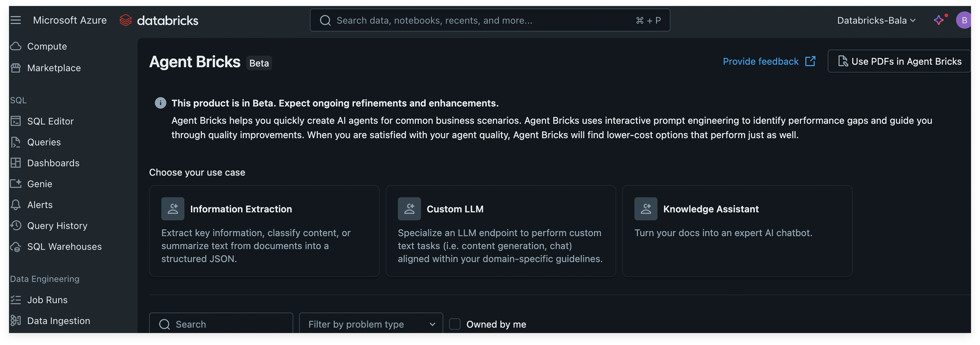
Task: Click the Compute cloud icon
Action: 16,46
